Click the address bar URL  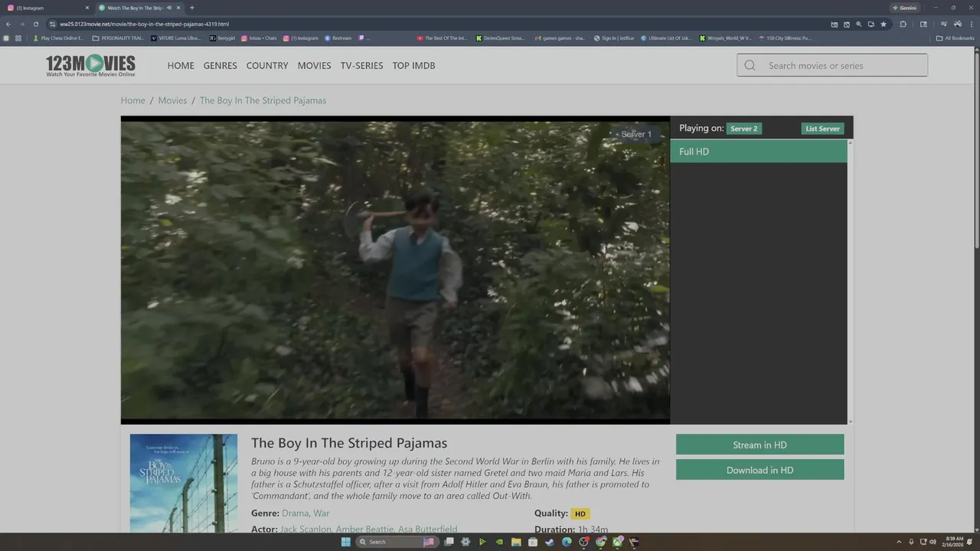[144, 24]
